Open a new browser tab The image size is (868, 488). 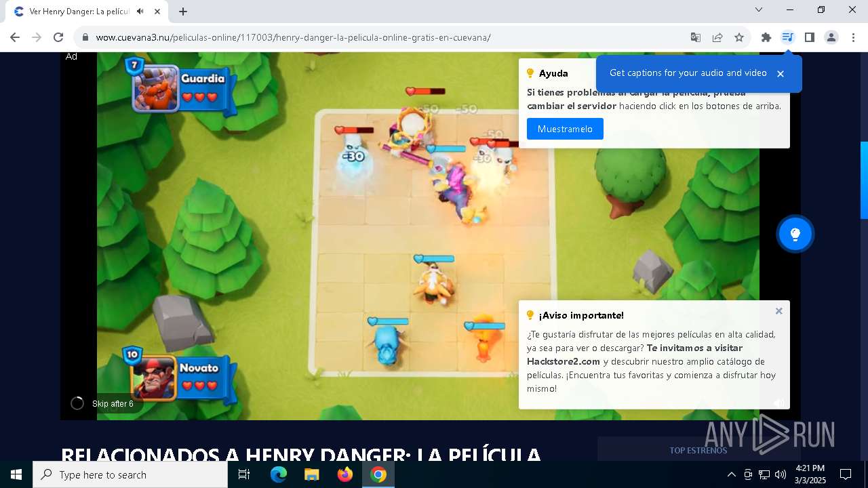pyautogui.click(x=183, y=12)
